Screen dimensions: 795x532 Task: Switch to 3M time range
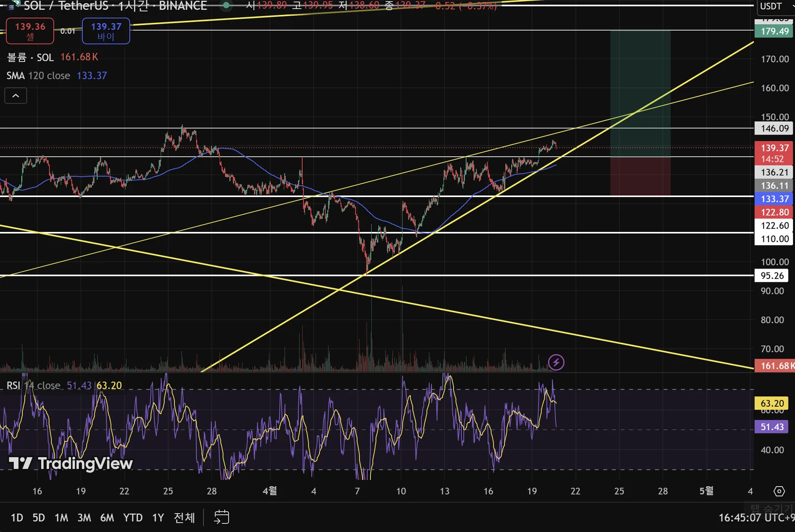click(x=84, y=518)
